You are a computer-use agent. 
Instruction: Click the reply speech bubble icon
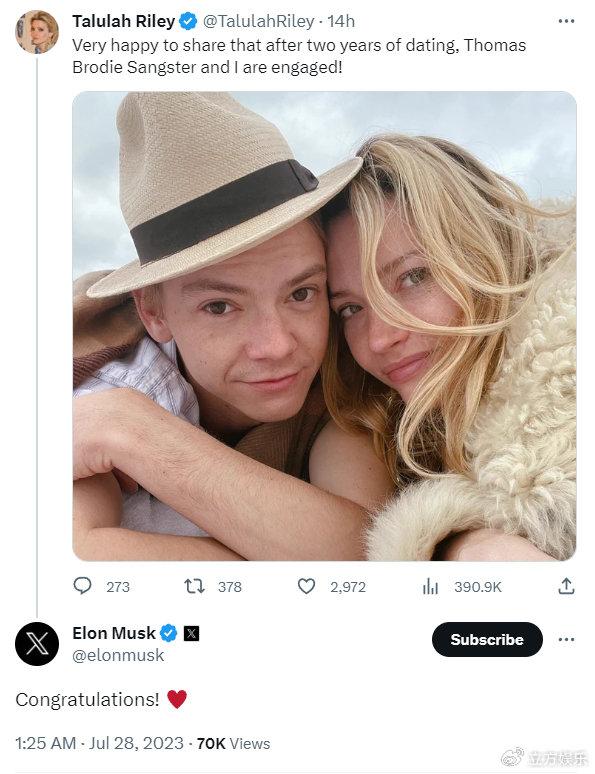point(82,586)
